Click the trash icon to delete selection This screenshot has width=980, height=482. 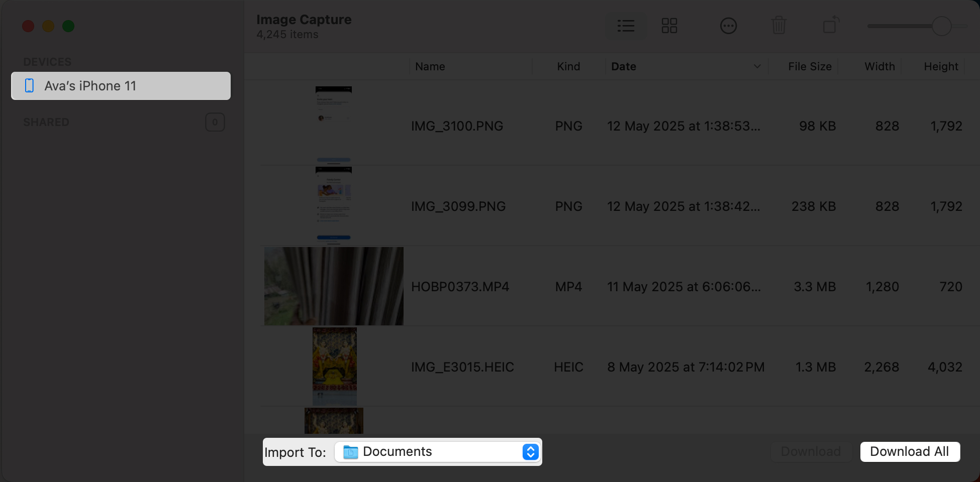point(779,26)
